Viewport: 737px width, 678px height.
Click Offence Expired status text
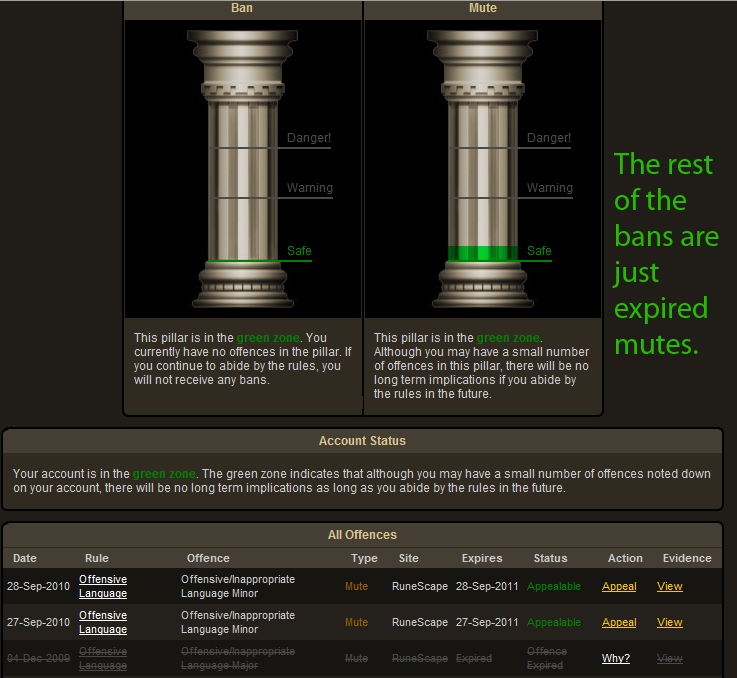[x=547, y=658]
